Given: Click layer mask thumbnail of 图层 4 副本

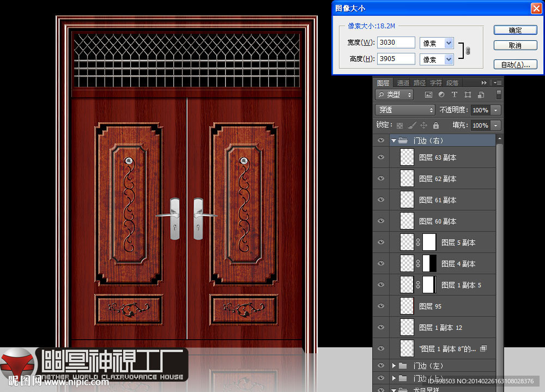Looking at the screenshot, I should point(429,264).
